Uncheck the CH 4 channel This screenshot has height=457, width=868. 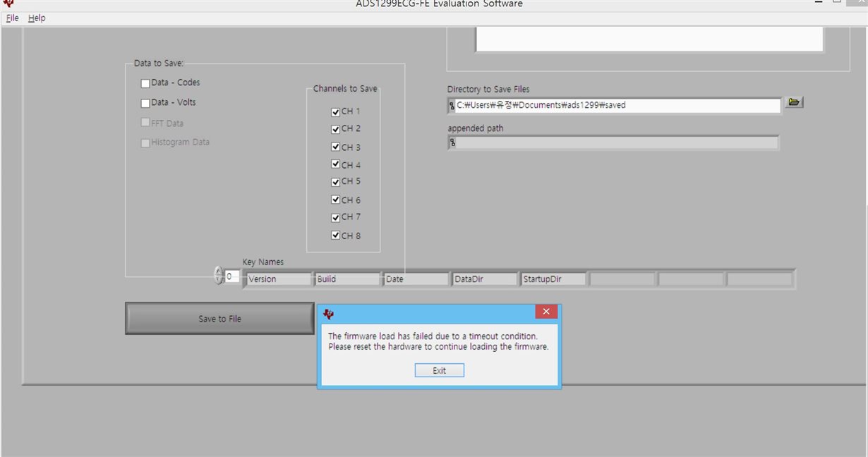pos(334,164)
